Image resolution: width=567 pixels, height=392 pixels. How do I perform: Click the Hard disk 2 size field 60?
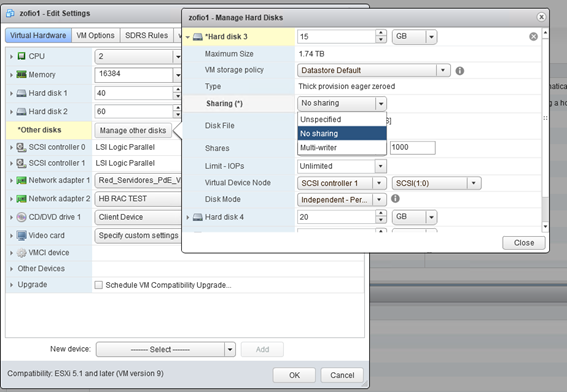(134, 111)
